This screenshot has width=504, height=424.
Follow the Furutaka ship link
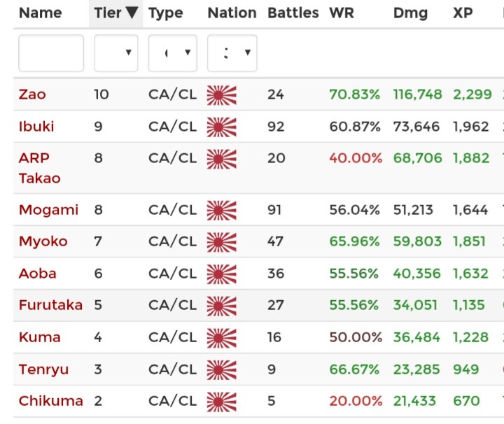[50, 305]
